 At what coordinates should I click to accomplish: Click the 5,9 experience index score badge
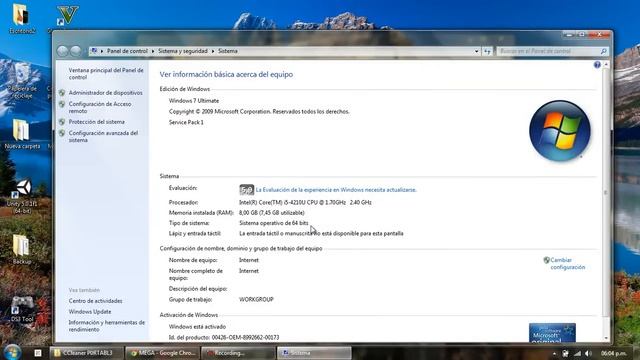pyautogui.click(x=247, y=190)
